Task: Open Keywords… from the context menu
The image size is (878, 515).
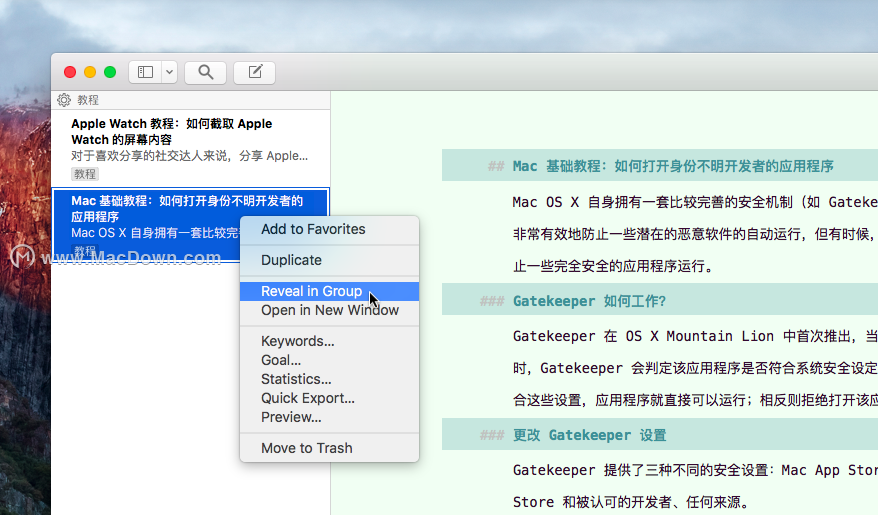Action: (329, 341)
